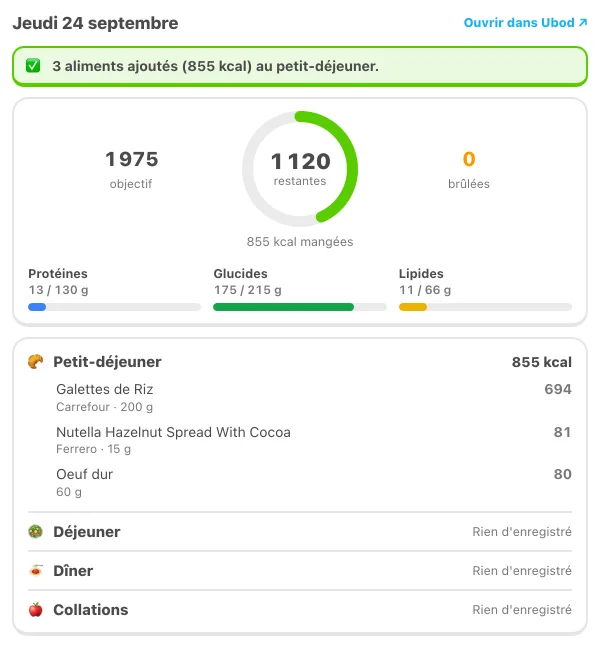This screenshot has width=600, height=649.
Task: Click the Lipides label
Action: click(x=421, y=274)
